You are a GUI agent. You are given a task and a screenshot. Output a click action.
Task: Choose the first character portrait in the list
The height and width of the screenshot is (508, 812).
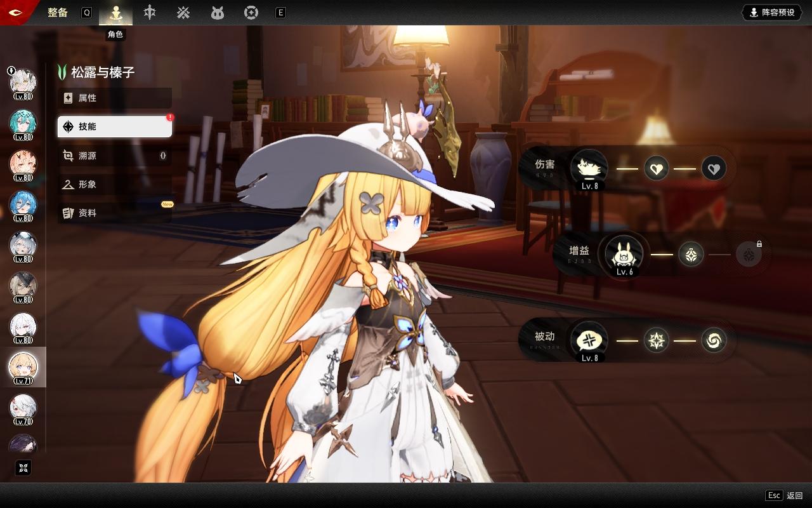coord(23,83)
